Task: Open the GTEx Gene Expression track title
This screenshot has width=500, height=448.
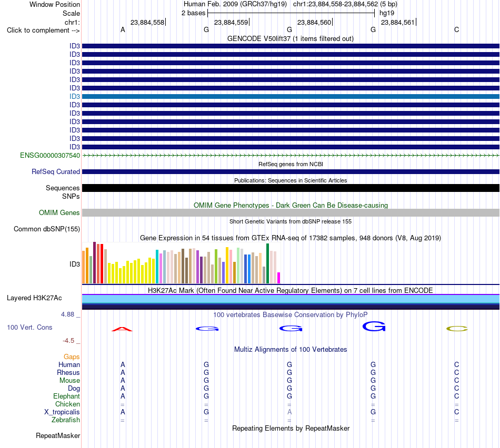Action: [291, 238]
